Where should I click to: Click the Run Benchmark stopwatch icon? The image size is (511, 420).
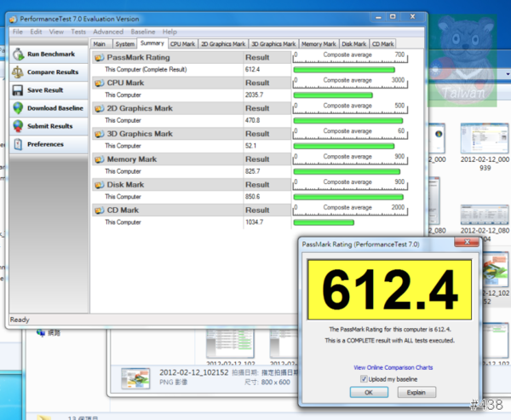click(x=18, y=55)
